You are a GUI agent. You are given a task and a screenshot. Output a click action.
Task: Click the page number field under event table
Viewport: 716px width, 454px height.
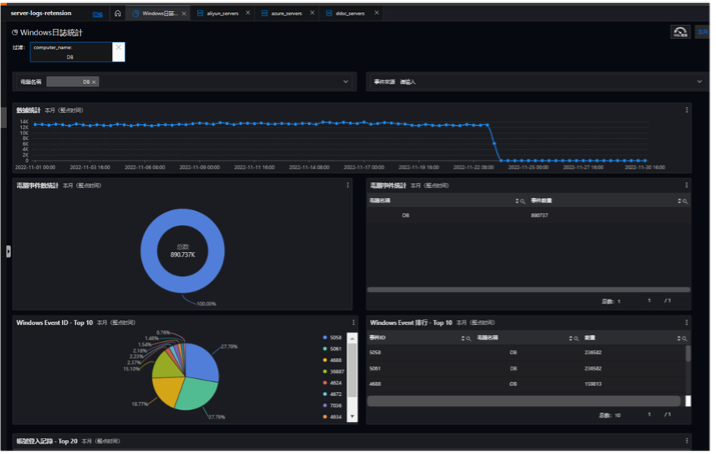(x=649, y=301)
